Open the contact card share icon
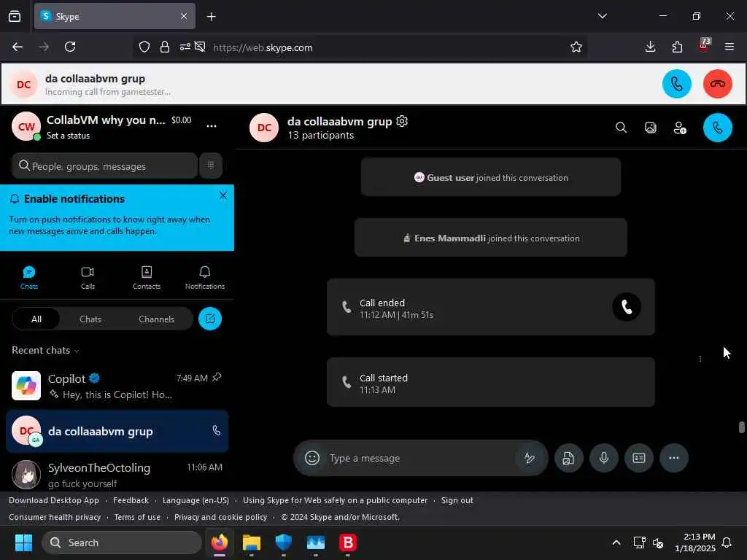The height and width of the screenshot is (560, 747). point(639,458)
